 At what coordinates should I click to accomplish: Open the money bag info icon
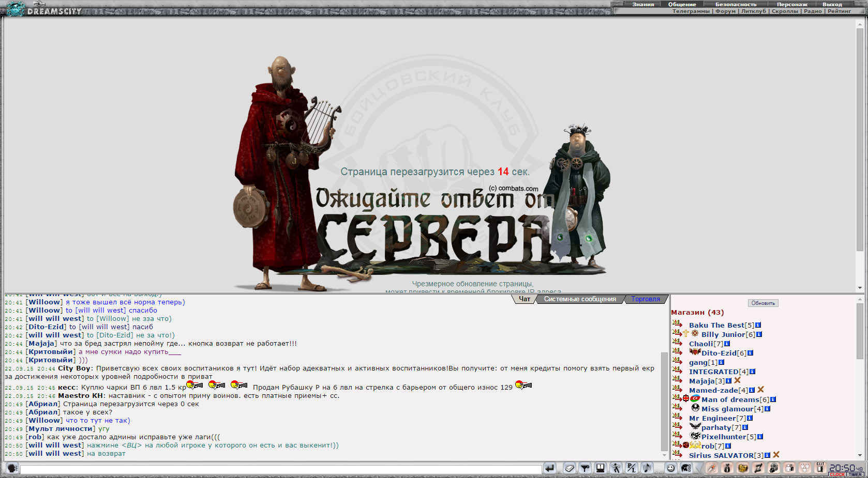[x=727, y=468]
